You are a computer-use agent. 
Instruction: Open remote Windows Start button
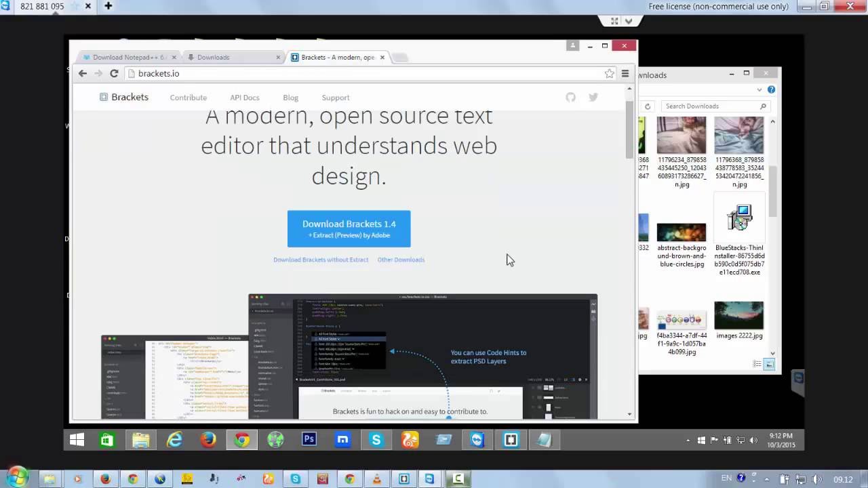pos(77,440)
